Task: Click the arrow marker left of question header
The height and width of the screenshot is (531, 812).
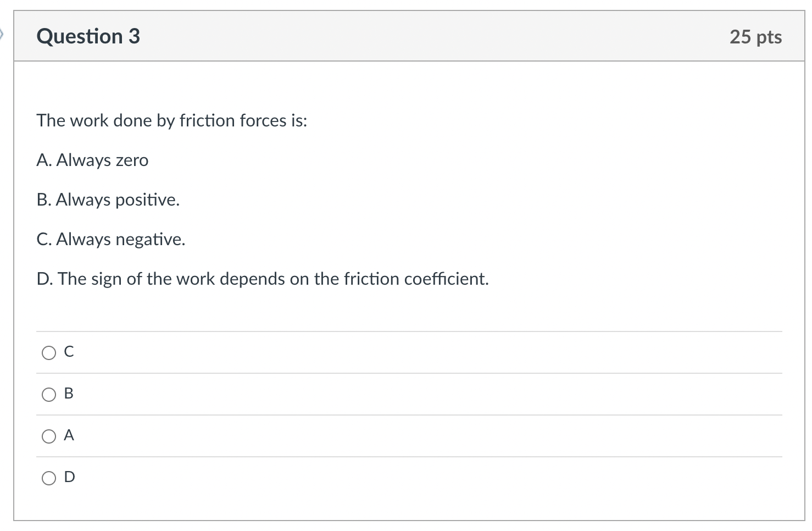Action: pyautogui.click(x=2, y=36)
